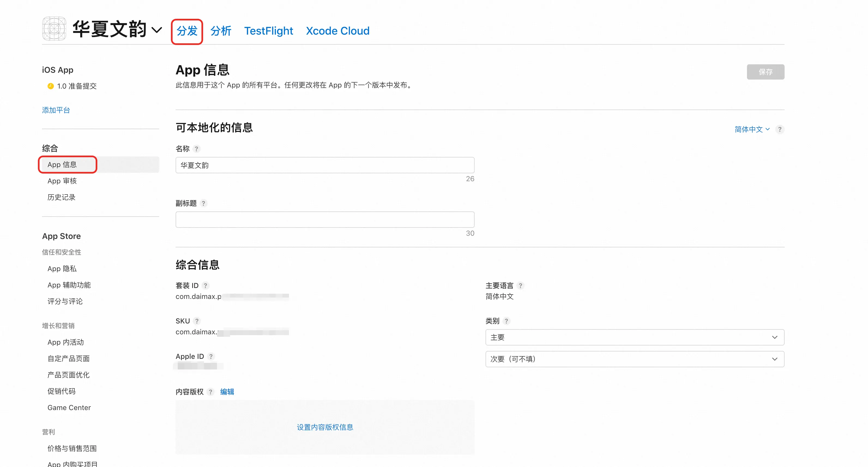
Task: Open the 次要（可不填）category dropdown
Action: coord(635,359)
